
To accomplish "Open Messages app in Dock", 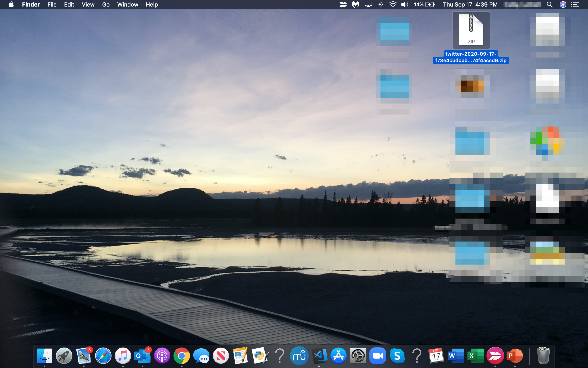I will coord(202,356).
